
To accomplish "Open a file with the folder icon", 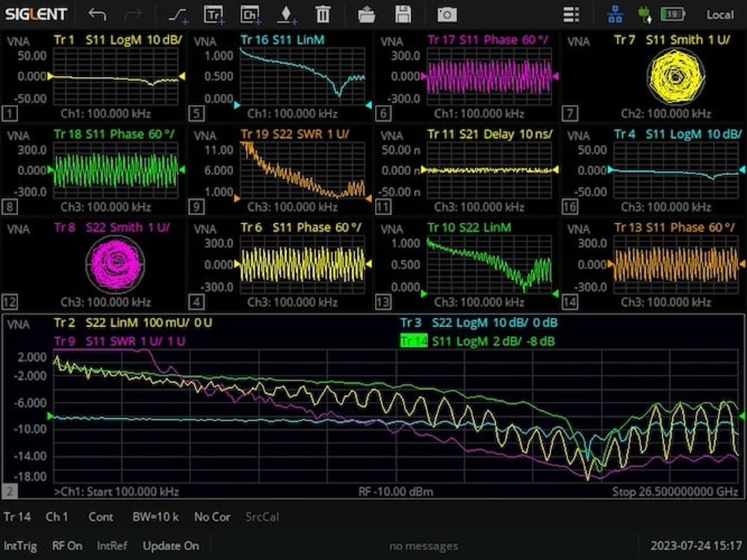I will (x=366, y=14).
